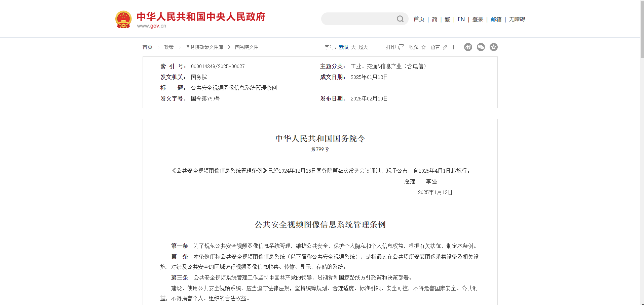Click 收藏 to bookmark page
The width and height of the screenshot is (644, 305).
414,47
